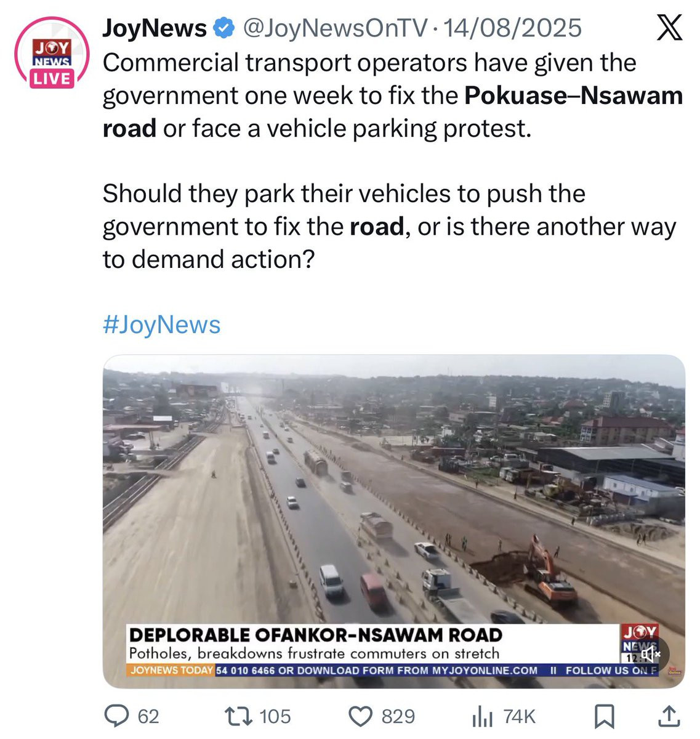Screen dimensions: 700x739
Task: Open the tweet date 14/08/2025
Action: pos(512,28)
